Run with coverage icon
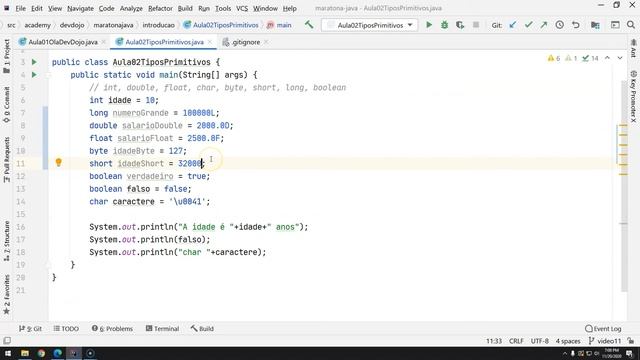Screen dimensions: 640x360 (460, 25)
